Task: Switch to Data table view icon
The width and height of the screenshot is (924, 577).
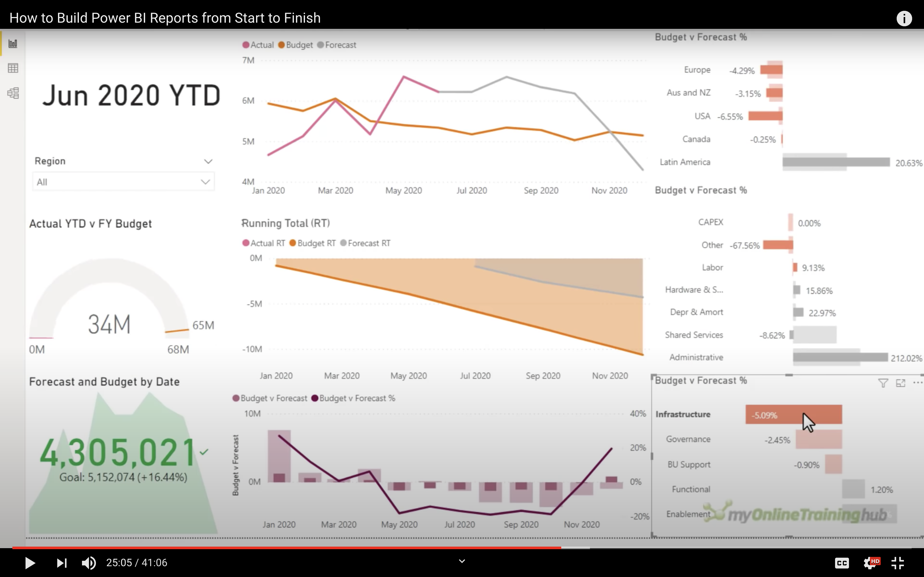Action: (x=13, y=68)
